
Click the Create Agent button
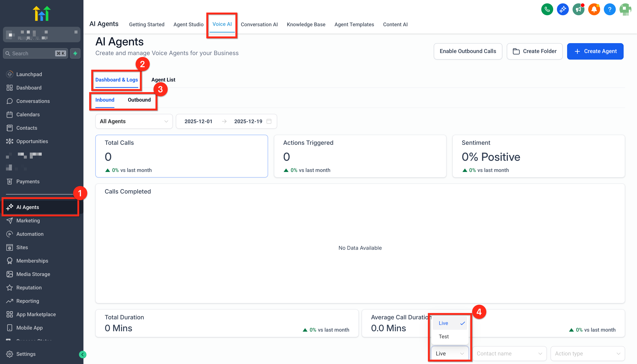pyautogui.click(x=595, y=51)
